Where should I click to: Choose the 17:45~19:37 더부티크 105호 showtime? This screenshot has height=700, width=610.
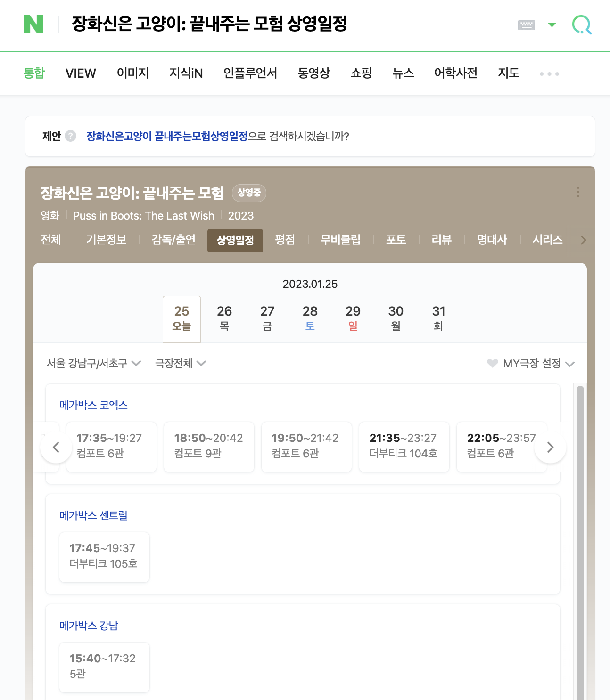[x=104, y=557]
